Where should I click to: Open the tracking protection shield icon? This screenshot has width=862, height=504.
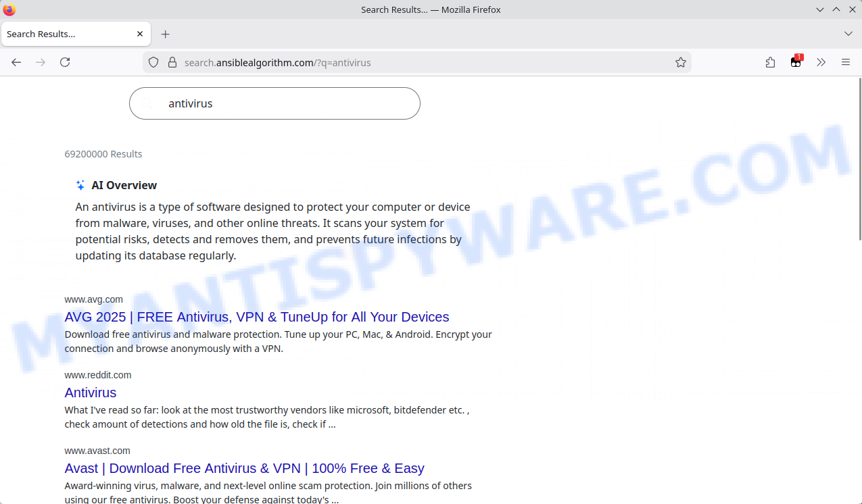pos(153,62)
